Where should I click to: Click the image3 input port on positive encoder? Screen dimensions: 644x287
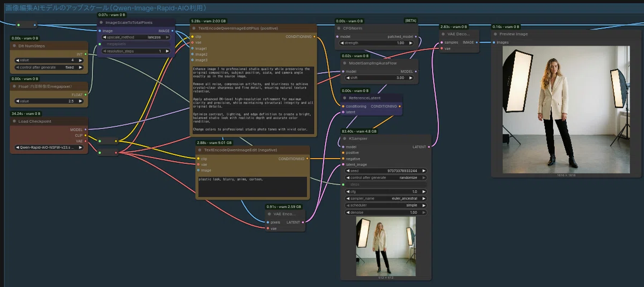pyautogui.click(x=192, y=60)
